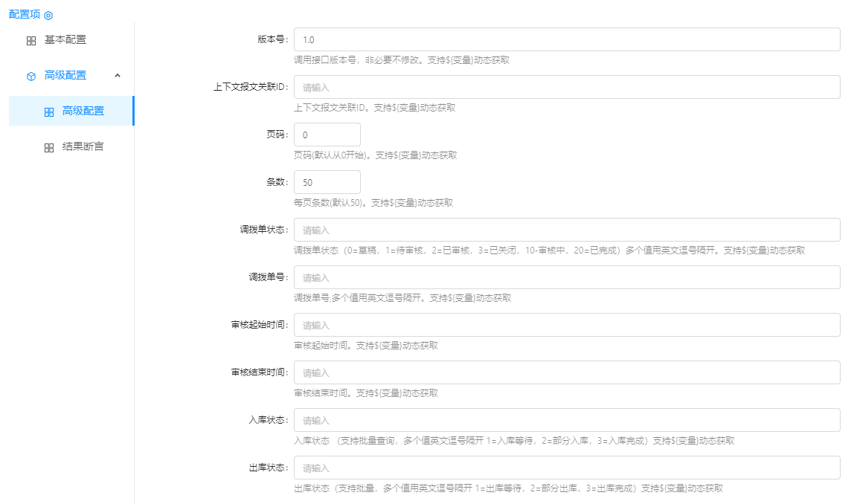854x504 pixels.
Task: Focus the 调拨单状态 text field
Action: [567, 230]
